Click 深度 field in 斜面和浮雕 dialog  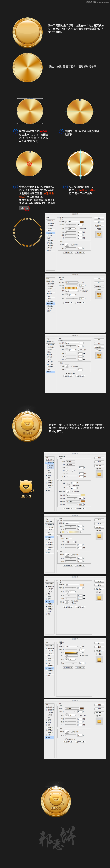pyautogui.click(x=81, y=468)
